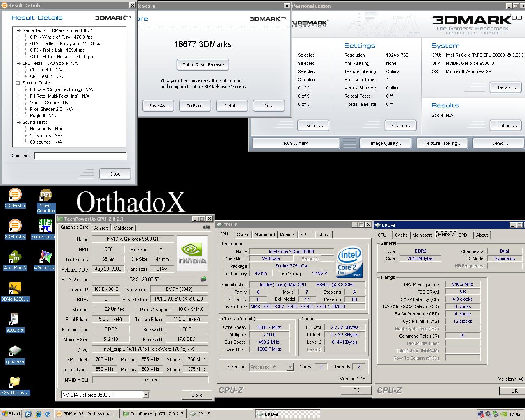The image size is (525, 420).
Task: Click Details... under System section
Action: [507, 87]
